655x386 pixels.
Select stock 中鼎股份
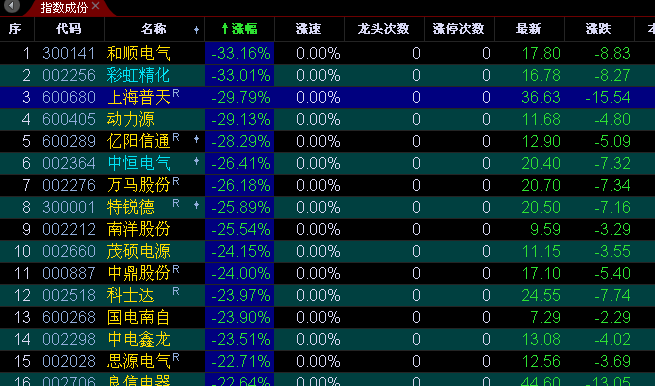(139, 273)
